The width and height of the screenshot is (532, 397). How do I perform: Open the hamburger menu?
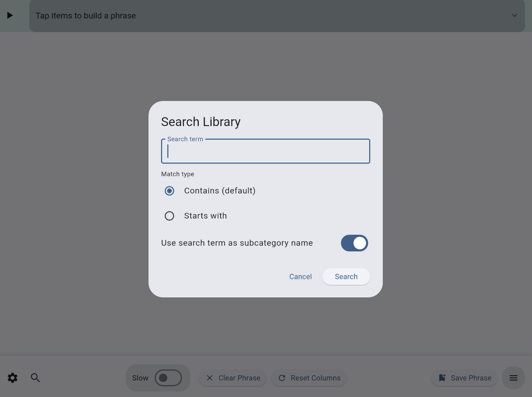513,377
